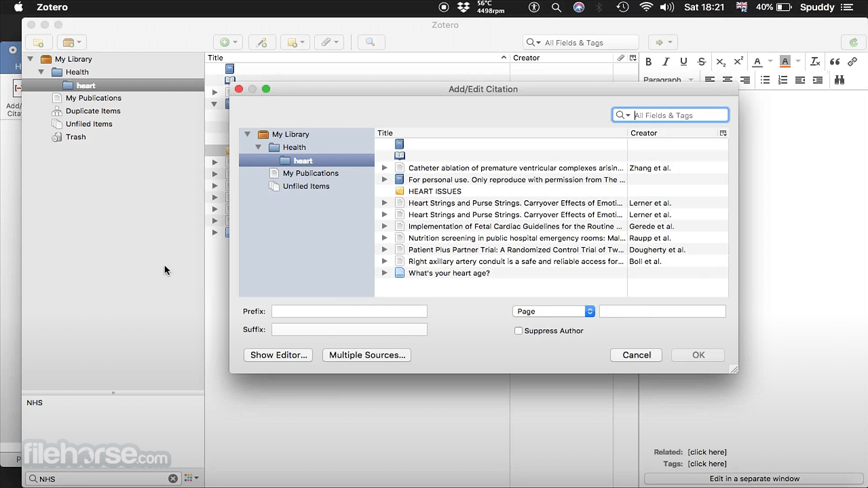Click the Dropbox menu bar icon
868x488 pixels.
coord(464,7)
